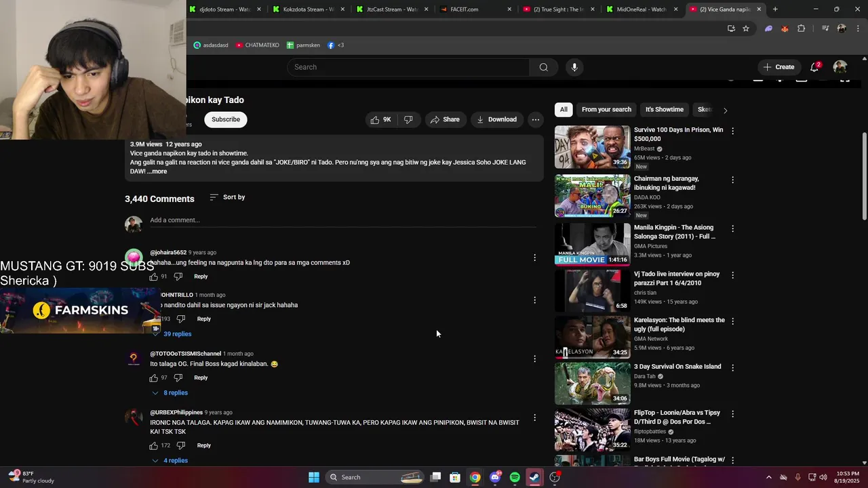Open Chrome three-dot menu
The image size is (868, 488).
point(857,28)
